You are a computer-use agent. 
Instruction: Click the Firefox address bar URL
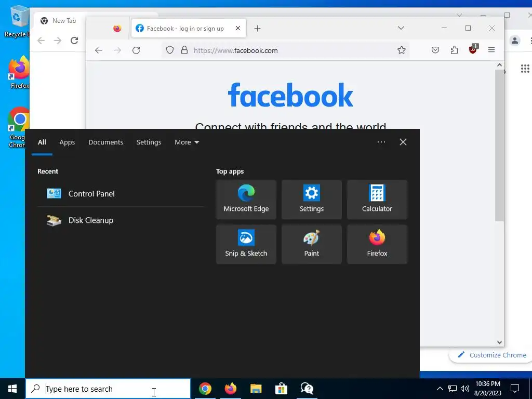click(235, 50)
